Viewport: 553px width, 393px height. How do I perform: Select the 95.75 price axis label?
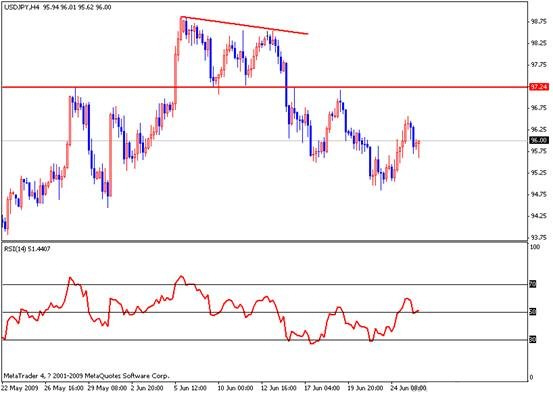[539, 151]
